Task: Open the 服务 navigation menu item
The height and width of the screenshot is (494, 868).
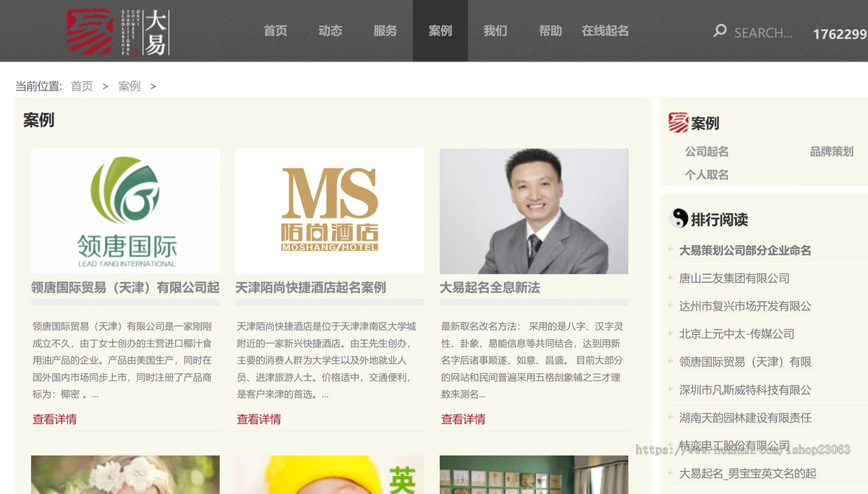Action: [386, 31]
